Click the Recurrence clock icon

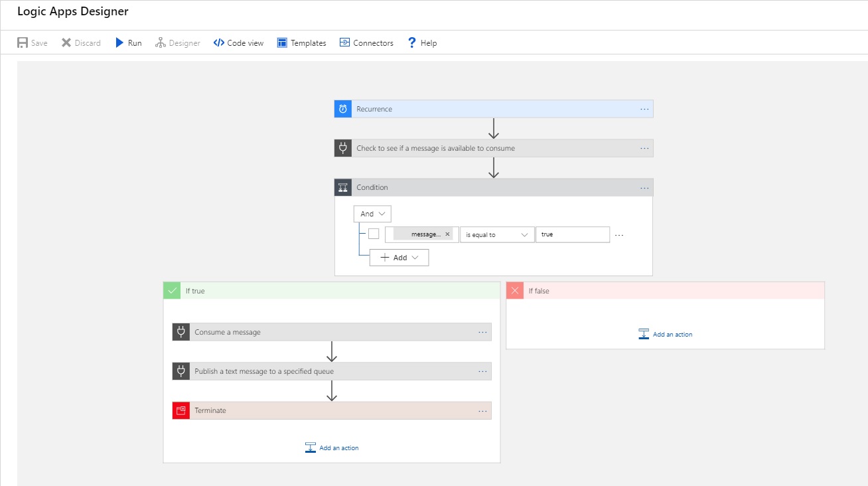[x=343, y=109]
